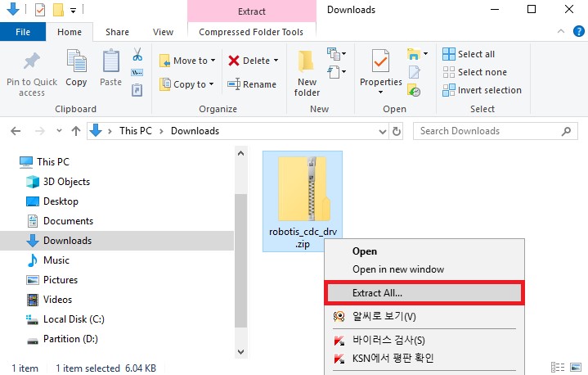Image resolution: width=588 pixels, height=375 pixels.
Task: Choose Extract All from context menu
Action: click(x=424, y=292)
